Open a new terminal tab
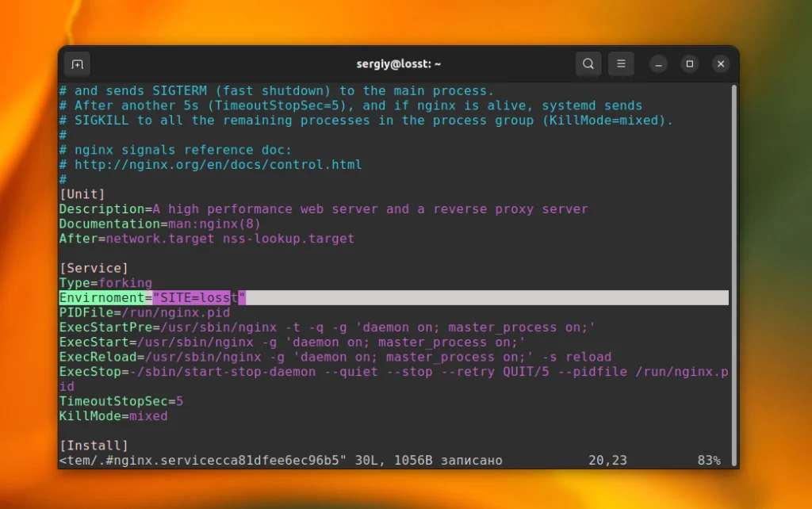The width and height of the screenshot is (812, 509). coord(77,64)
